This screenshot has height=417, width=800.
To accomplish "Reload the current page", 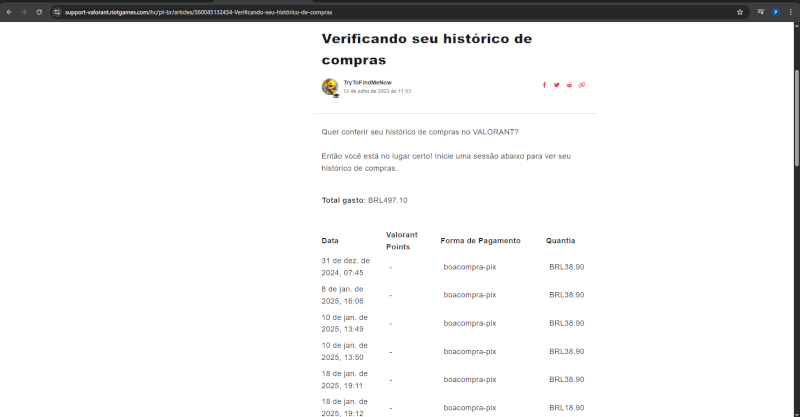I will pyautogui.click(x=39, y=12).
